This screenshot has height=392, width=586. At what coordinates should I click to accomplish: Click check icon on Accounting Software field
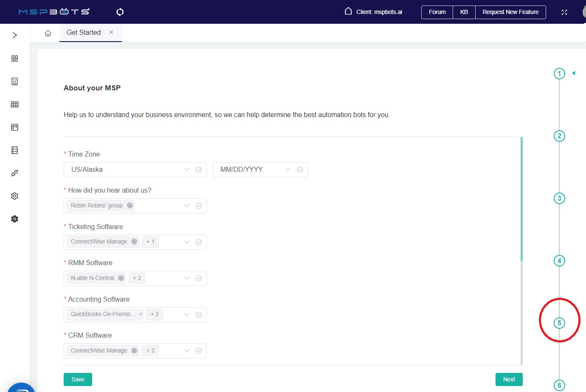[198, 315]
